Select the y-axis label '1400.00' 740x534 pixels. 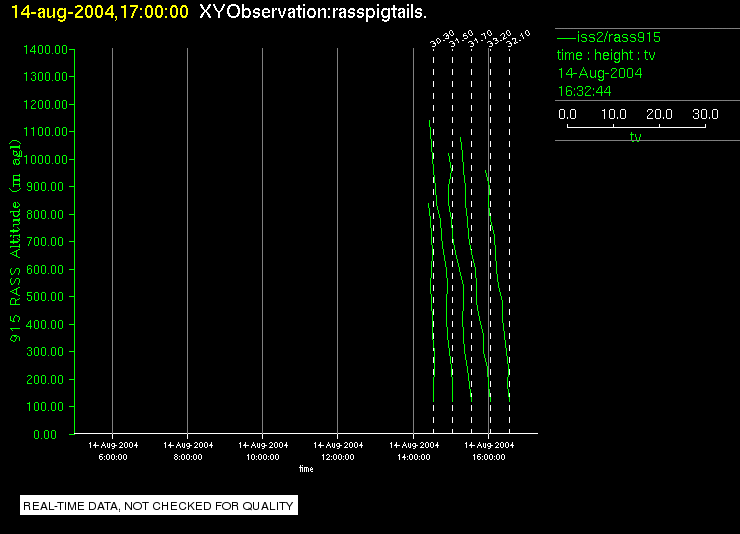[x=45, y=50]
